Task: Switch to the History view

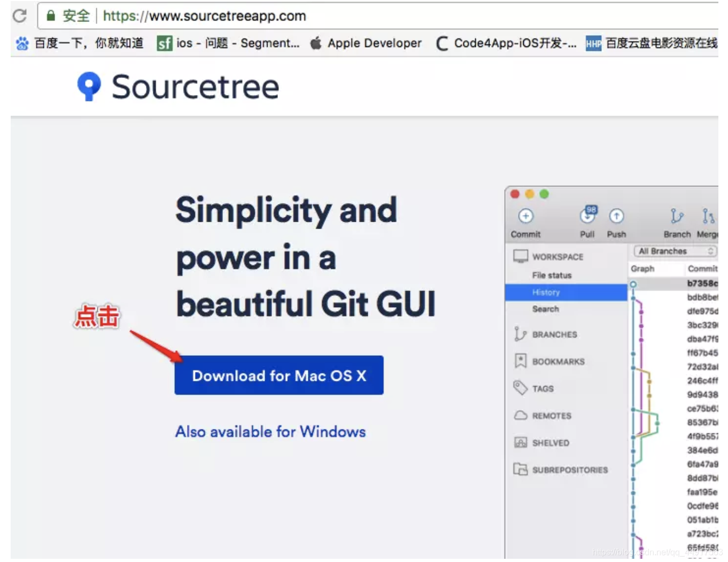Action: coord(546,292)
